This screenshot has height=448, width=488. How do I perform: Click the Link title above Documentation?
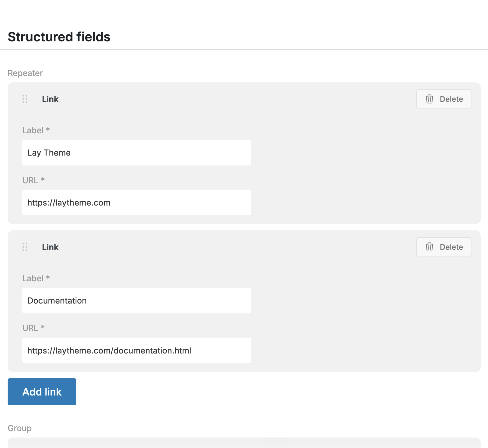click(x=50, y=247)
